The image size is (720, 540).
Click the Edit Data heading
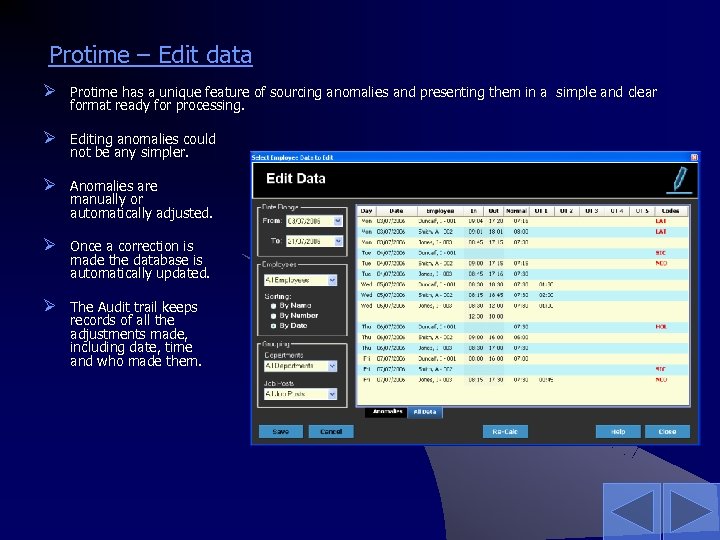click(296, 179)
